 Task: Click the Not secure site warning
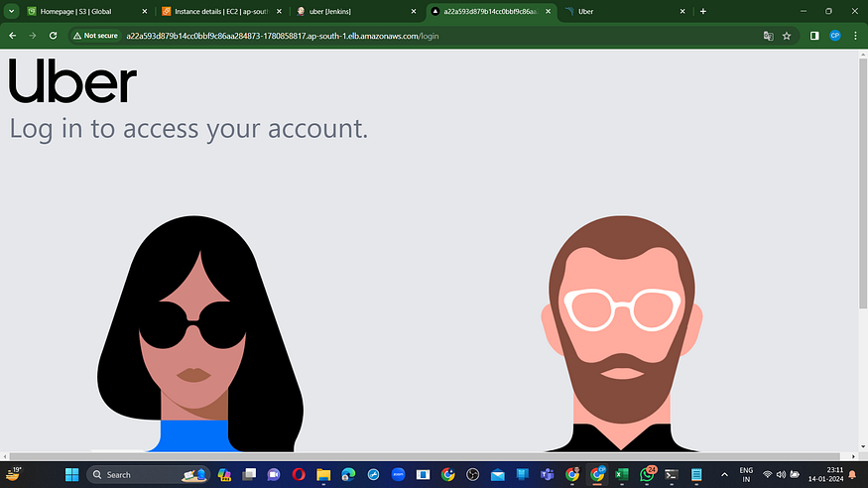tap(96, 36)
